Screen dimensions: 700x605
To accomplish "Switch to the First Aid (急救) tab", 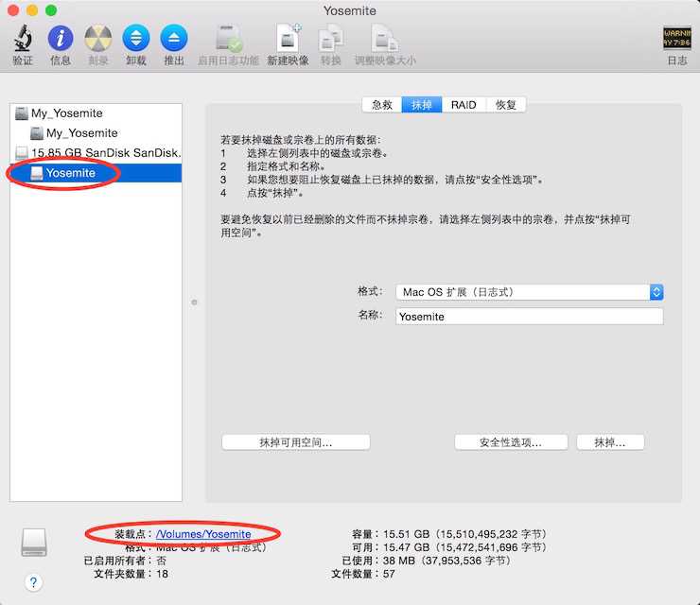I will coord(382,105).
